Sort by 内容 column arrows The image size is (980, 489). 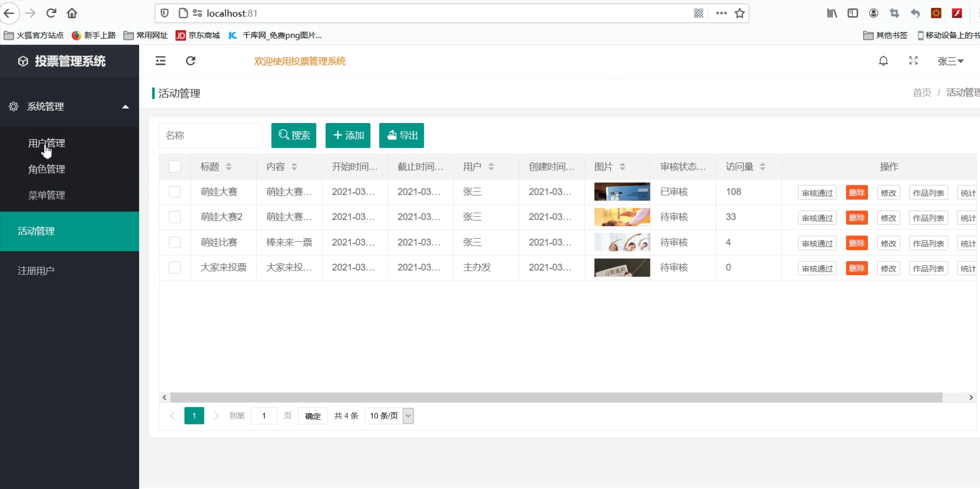click(x=294, y=167)
